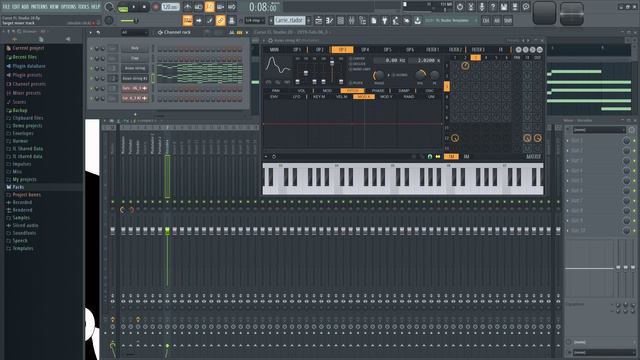The image size is (640, 360).
Task: Click the waveform shape display in Sytrus OP 3
Action: [x=278, y=66]
